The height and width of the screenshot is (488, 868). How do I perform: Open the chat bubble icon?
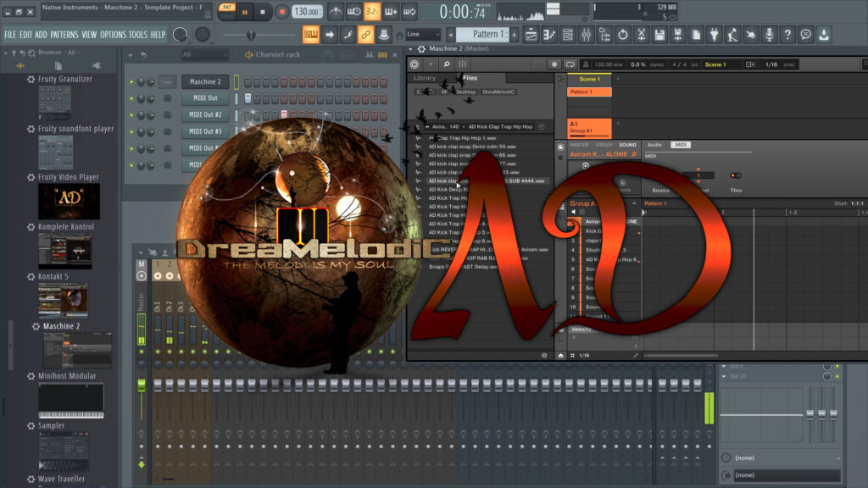pos(805,35)
